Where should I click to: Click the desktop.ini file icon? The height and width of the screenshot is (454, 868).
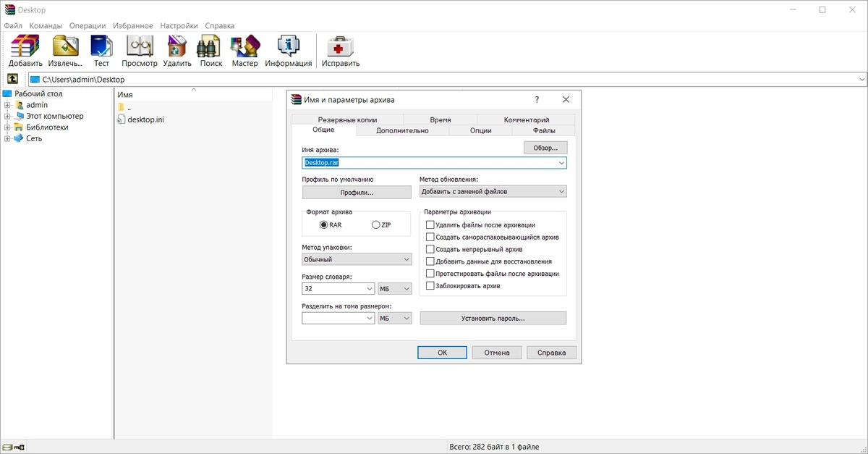(x=121, y=119)
